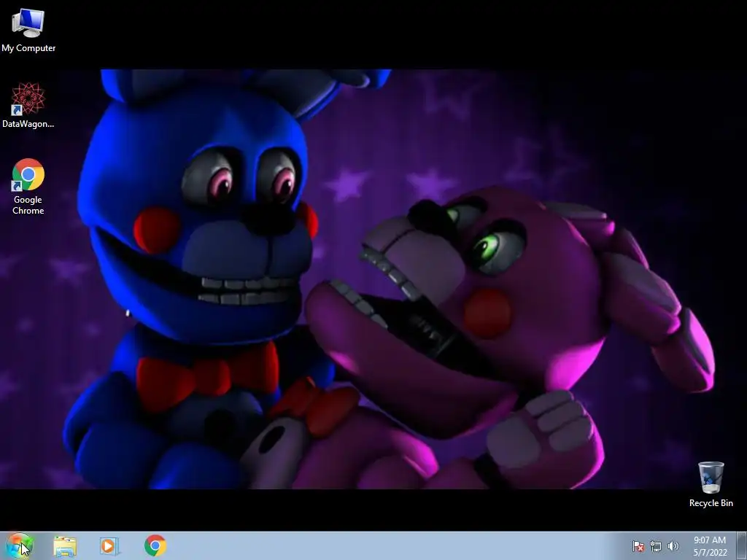Launch Chrome from the taskbar
The width and height of the screenshot is (747, 560).
click(155, 545)
